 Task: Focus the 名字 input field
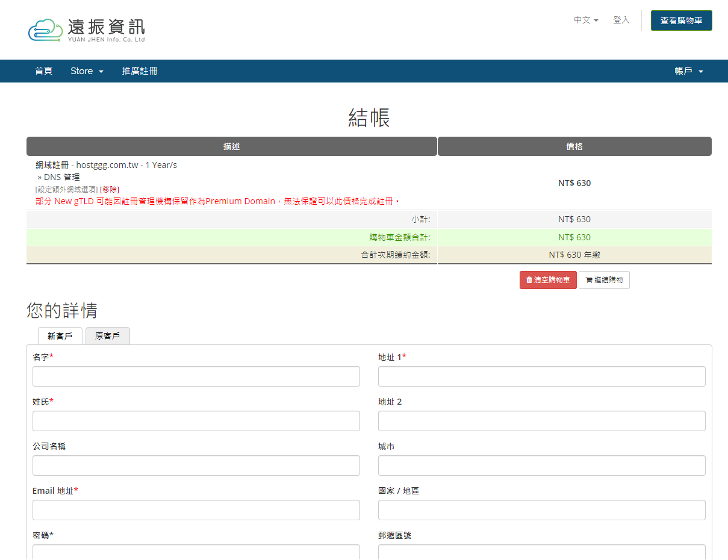click(196, 376)
